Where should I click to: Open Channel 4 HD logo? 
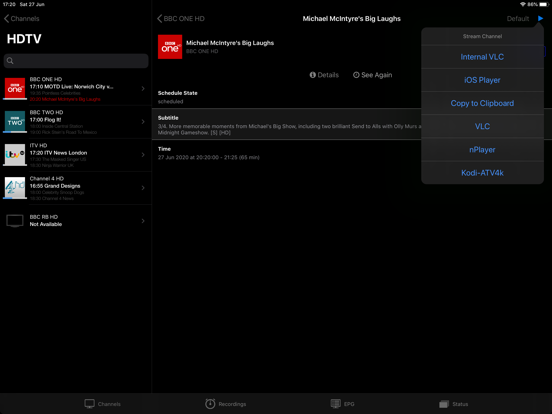click(x=15, y=187)
